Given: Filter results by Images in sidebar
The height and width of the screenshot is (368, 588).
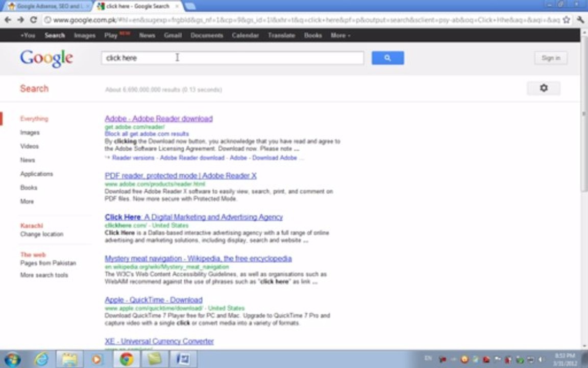Looking at the screenshot, I should tap(30, 132).
